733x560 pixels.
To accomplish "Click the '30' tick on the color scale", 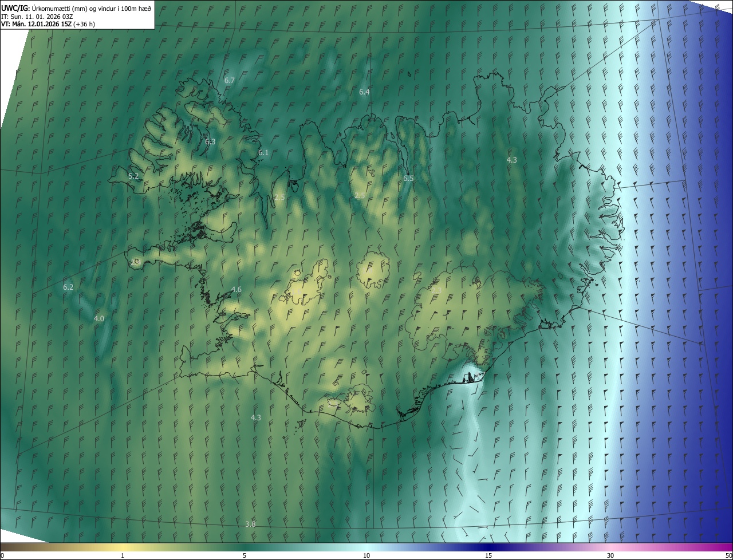I will point(610,556).
